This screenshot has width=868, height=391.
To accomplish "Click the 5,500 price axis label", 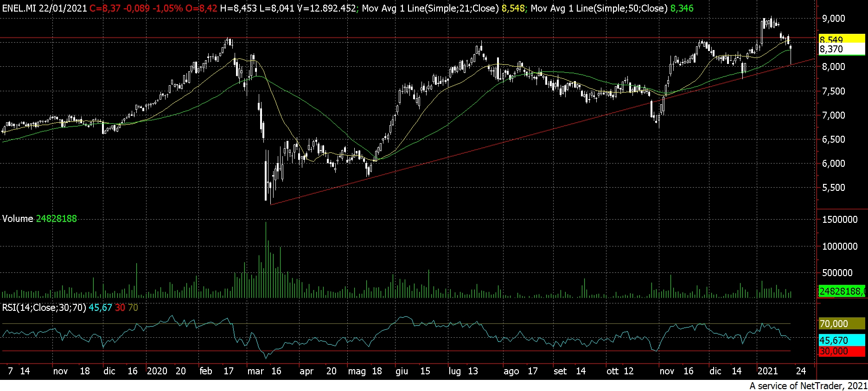I will pos(834,187).
